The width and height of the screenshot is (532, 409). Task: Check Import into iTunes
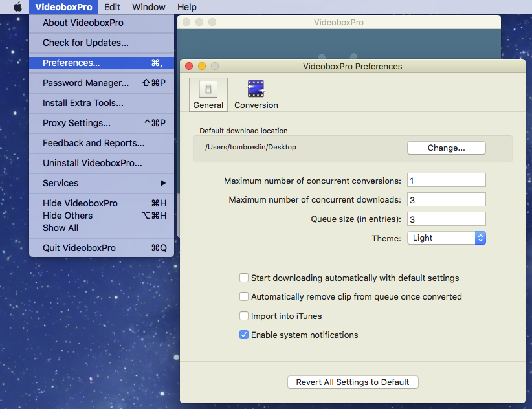tap(243, 316)
